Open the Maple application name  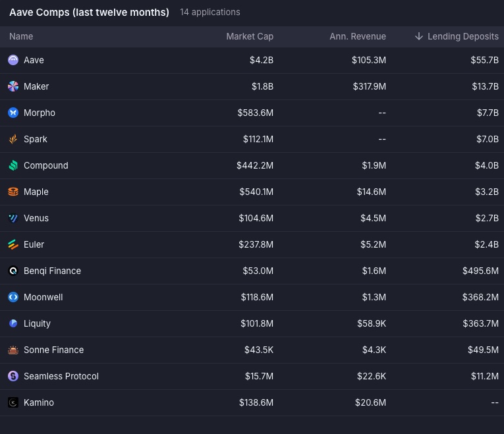click(36, 192)
